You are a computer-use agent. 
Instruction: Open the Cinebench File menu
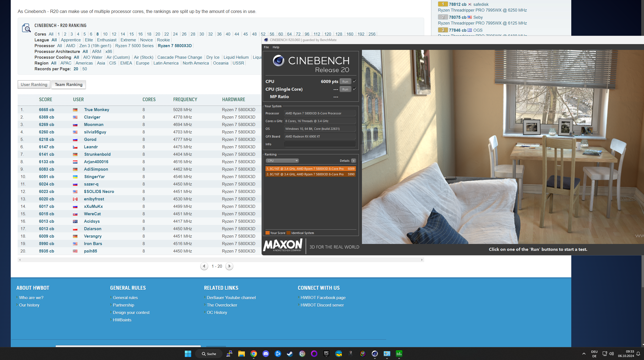point(266,47)
